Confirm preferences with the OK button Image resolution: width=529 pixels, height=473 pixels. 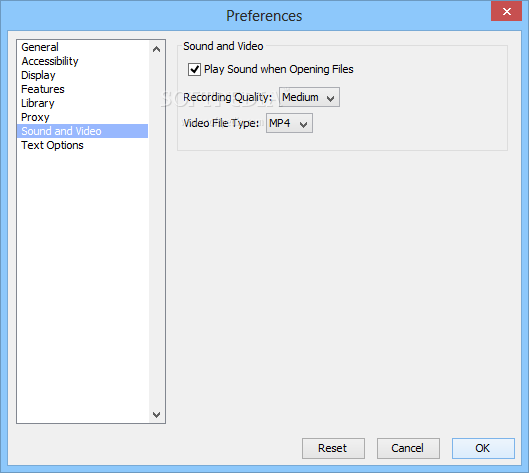pyautogui.click(x=483, y=448)
